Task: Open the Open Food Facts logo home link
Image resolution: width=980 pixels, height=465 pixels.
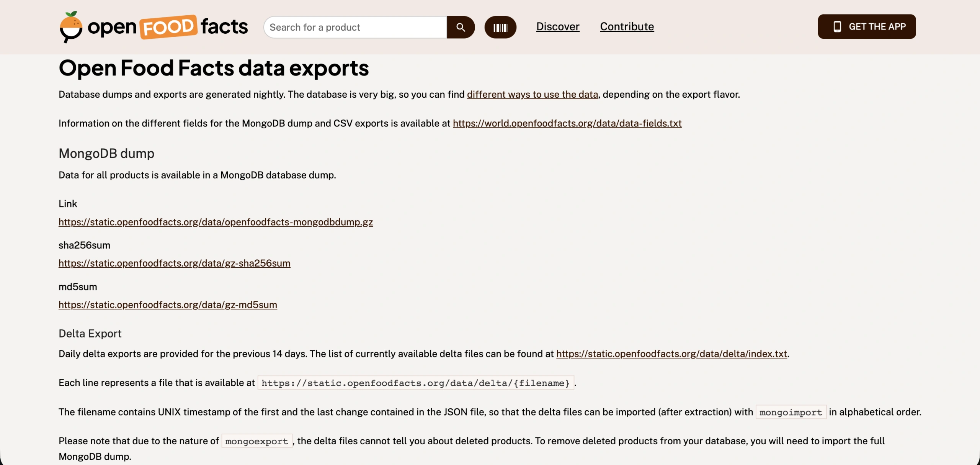Action: tap(154, 27)
